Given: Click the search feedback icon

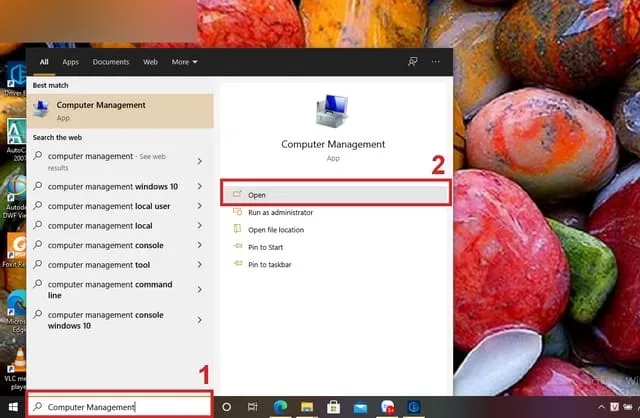Looking at the screenshot, I should click(x=412, y=62).
